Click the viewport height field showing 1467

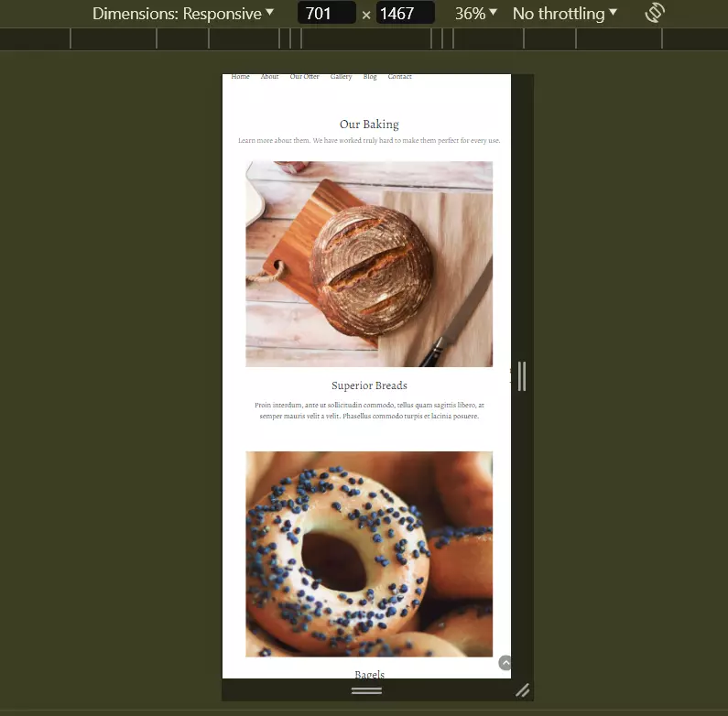[x=405, y=13]
